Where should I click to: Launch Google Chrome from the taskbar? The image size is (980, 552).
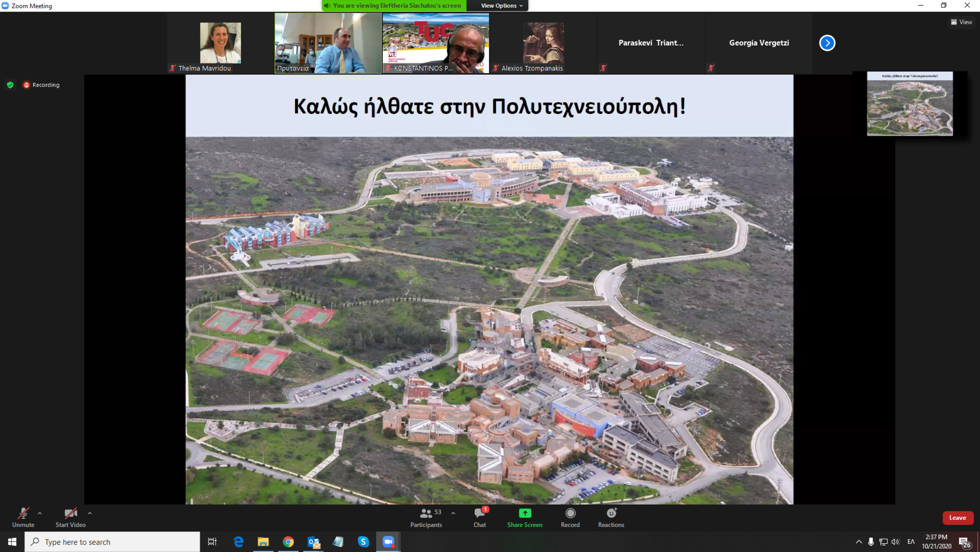(x=288, y=542)
